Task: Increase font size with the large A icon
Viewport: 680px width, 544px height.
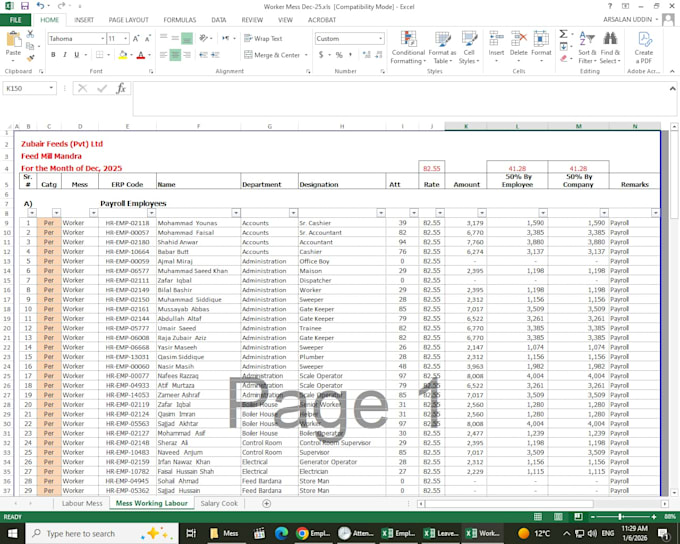Action: point(136,39)
